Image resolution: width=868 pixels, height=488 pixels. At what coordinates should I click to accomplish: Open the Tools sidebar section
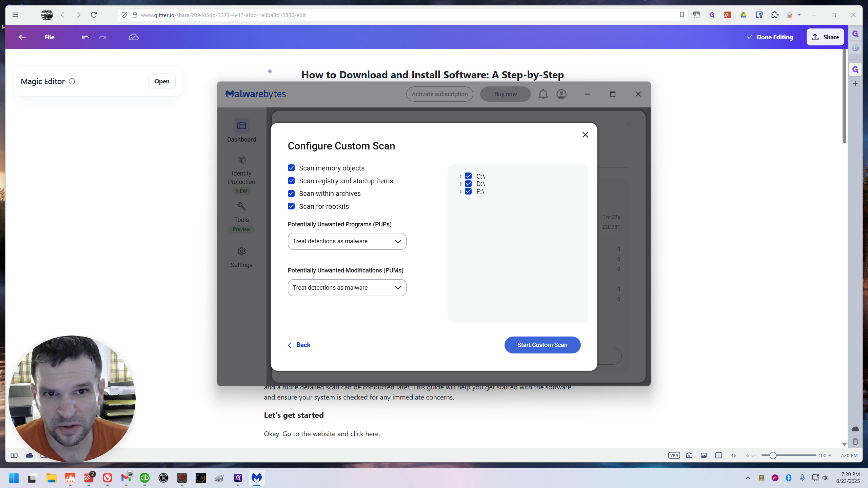[241, 217]
